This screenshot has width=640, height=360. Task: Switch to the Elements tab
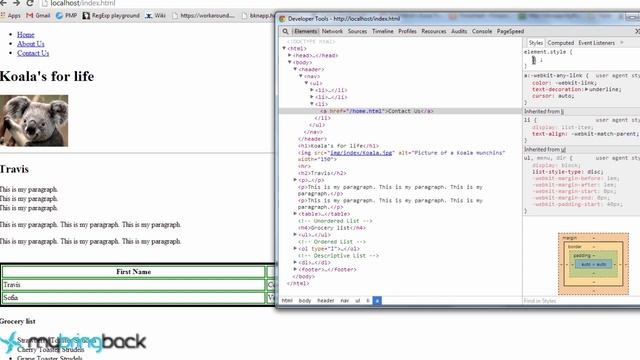pyautogui.click(x=305, y=31)
